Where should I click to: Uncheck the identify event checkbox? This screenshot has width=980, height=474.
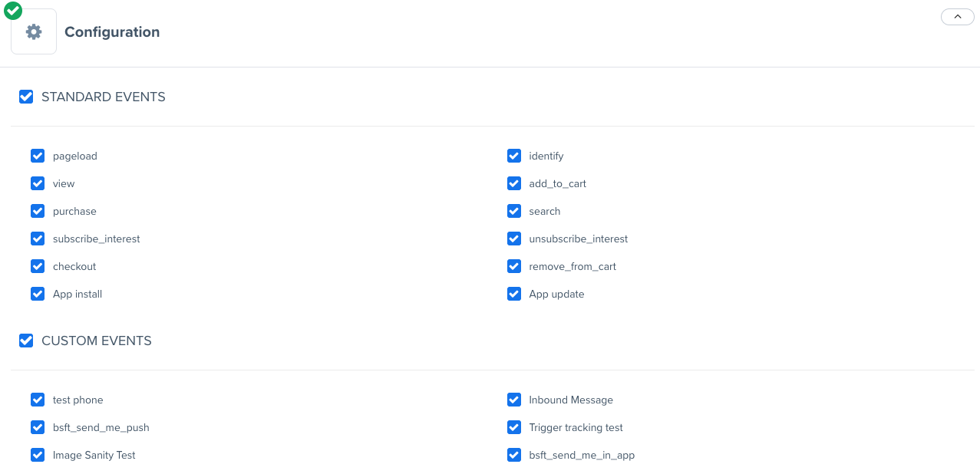(x=514, y=156)
